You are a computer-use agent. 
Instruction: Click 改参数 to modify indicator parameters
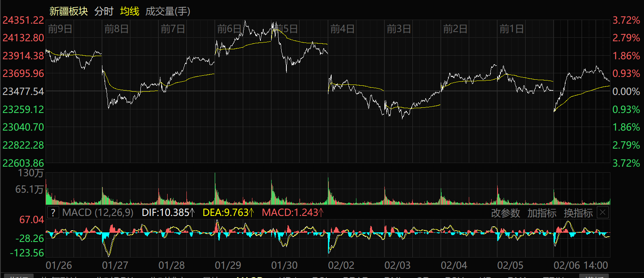(505, 213)
